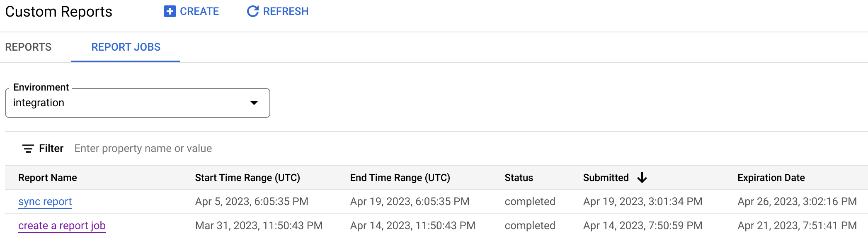Switch to the REPORTS tab
The width and height of the screenshot is (868, 235).
pyautogui.click(x=28, y=47)
